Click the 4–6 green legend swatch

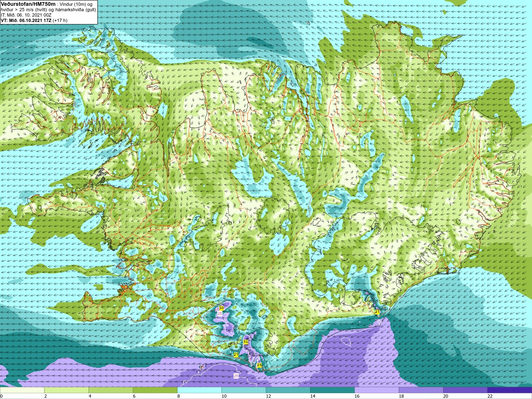point(111,390)
